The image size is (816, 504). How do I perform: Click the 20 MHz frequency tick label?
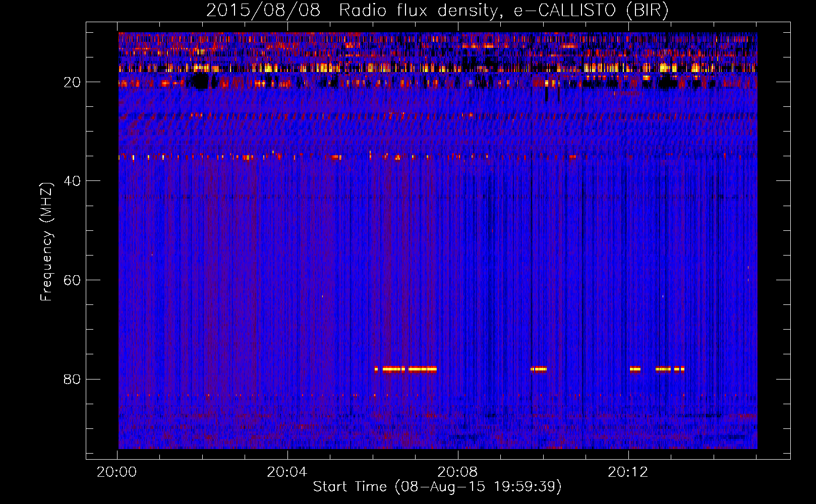coord(72,82)
